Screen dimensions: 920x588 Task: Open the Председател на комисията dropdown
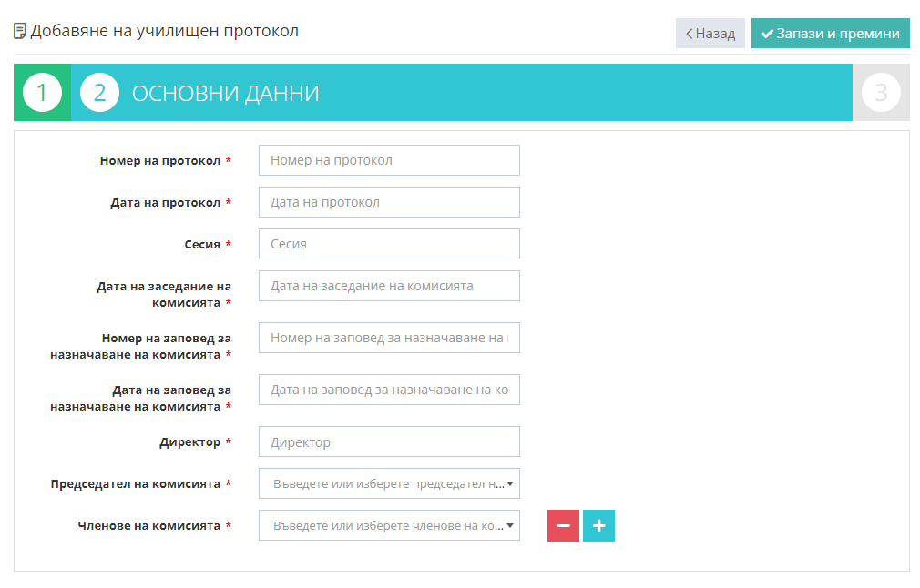click(x=389, y=483)
